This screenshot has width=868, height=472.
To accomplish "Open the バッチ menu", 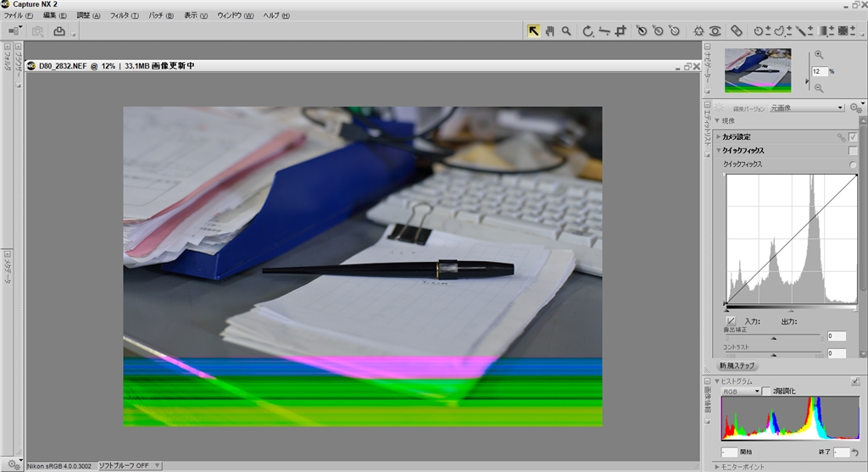I will tap(160, 15).
